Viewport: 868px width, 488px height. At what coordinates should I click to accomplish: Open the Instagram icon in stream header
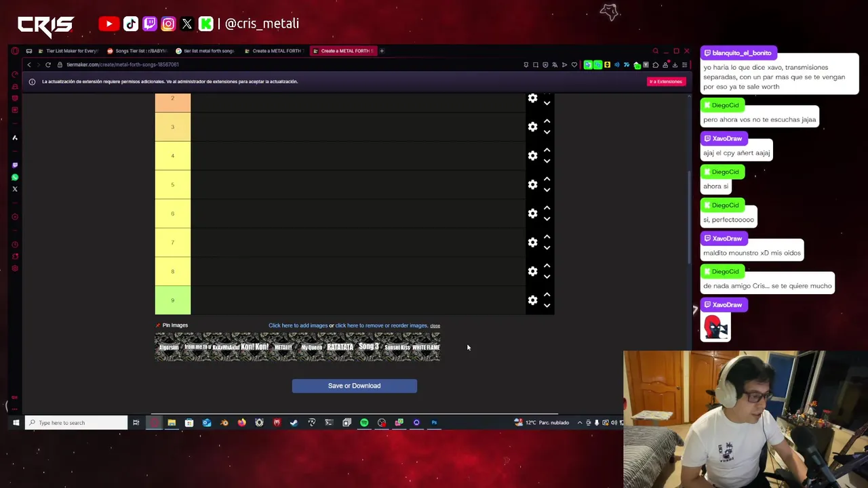[168, 24]
